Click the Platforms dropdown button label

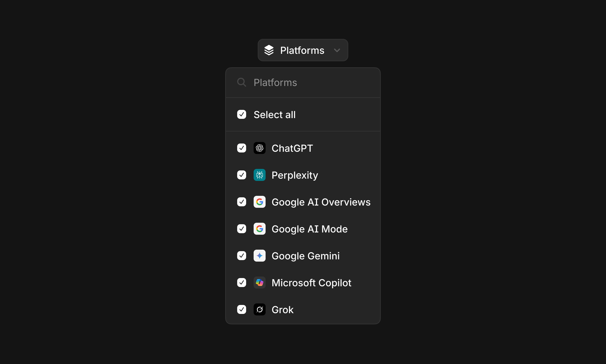[x=302, y=50]
